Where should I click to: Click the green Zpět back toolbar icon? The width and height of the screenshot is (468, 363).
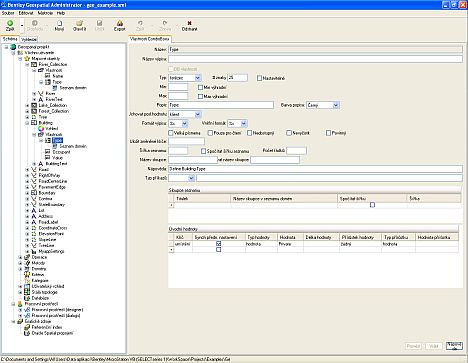tap(10, 23)
